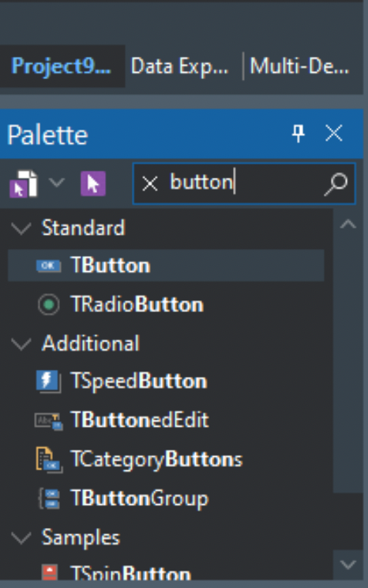This screenshot has width=368, height=588.
Task: Open the palette categories dropdown arrow
Action: click(x=57, y=183)
